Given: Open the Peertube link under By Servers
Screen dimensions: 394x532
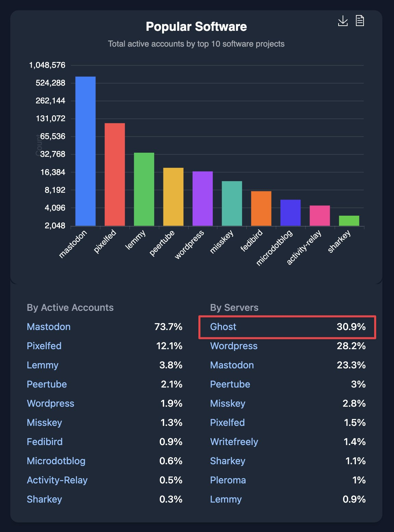Looking at the screenshot, I should point(230,384).
